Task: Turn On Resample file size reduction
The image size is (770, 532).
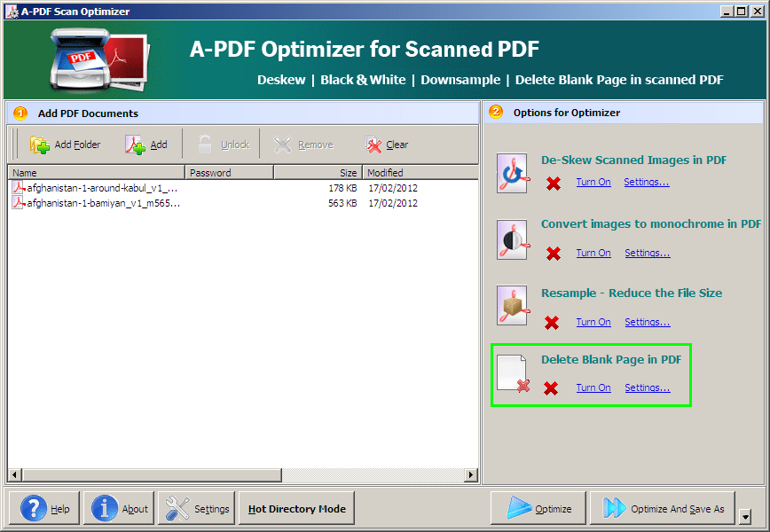Action: (x=593, y=322)
